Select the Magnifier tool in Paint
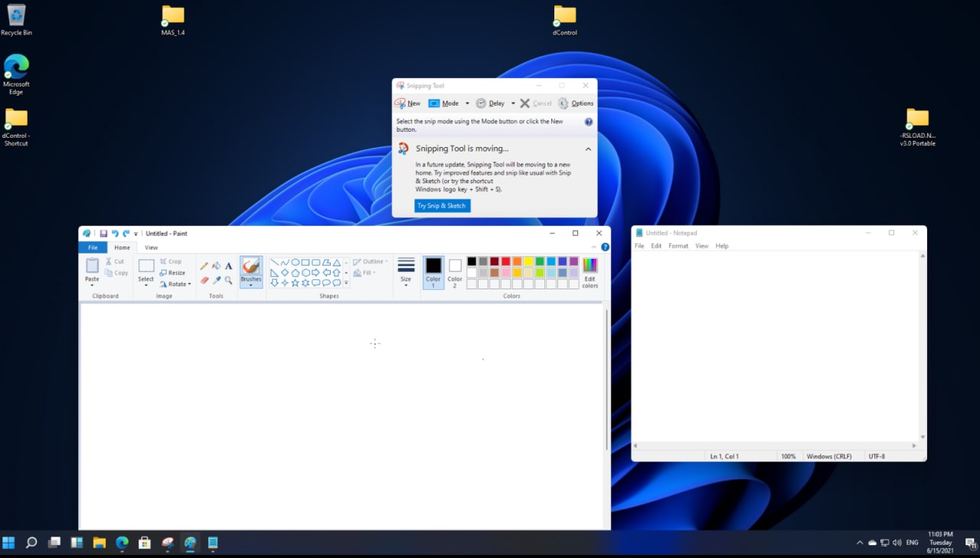The image size is (980, 558). (x=228, y=280)
